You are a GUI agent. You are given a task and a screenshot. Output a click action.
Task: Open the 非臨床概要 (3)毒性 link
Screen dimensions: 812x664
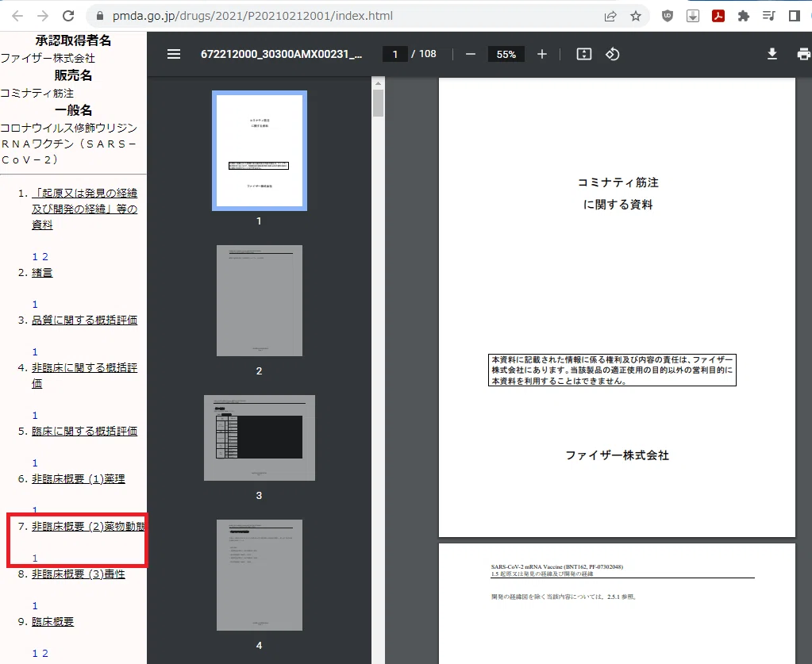point(79,574)
